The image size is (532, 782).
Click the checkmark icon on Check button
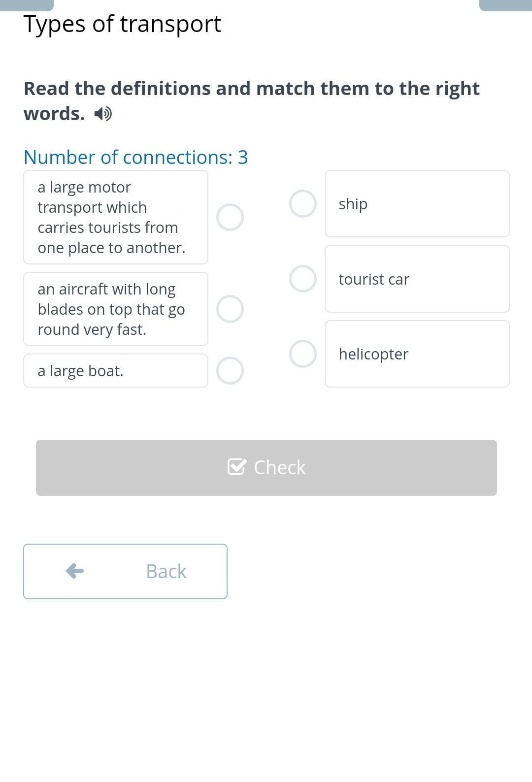(x=237, y=467)
